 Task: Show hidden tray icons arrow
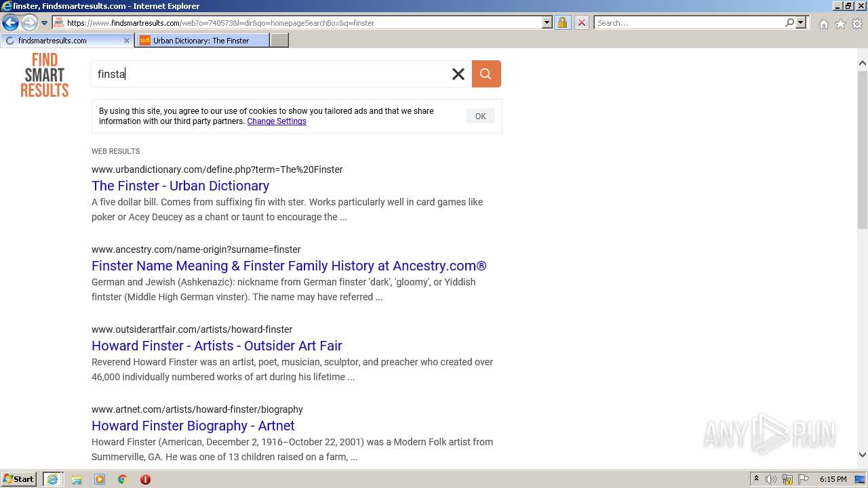tap(757, 479)
